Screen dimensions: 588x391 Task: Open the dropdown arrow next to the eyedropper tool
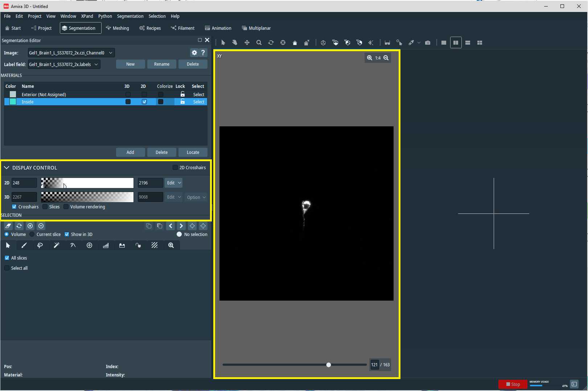(419, 42)
